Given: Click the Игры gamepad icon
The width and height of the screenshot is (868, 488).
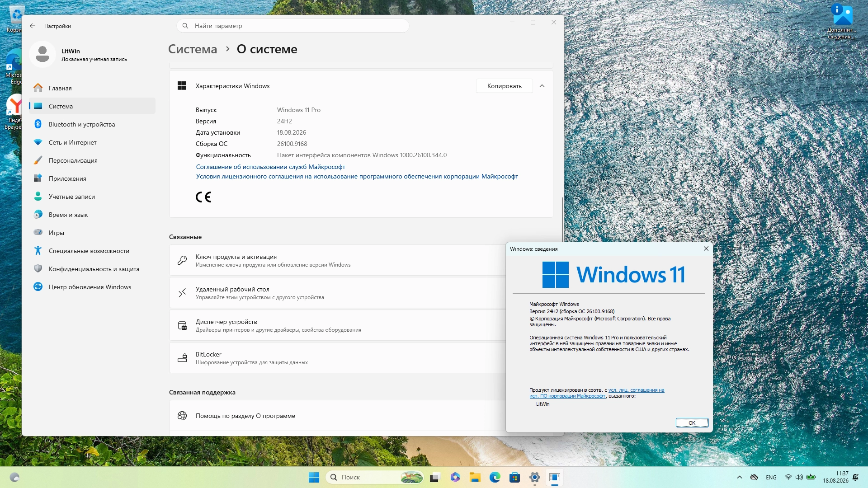Looking at the screenshot, I should tap(38, 233).
